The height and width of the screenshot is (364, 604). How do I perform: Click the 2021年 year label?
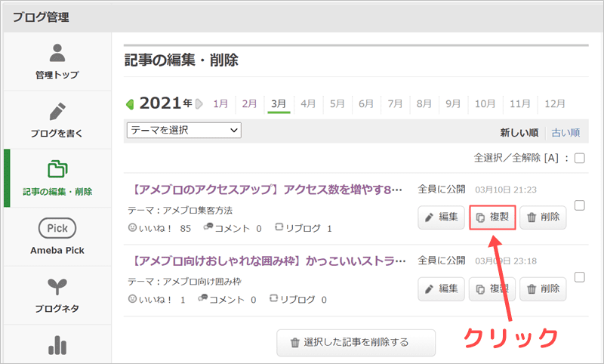[165, 103]
